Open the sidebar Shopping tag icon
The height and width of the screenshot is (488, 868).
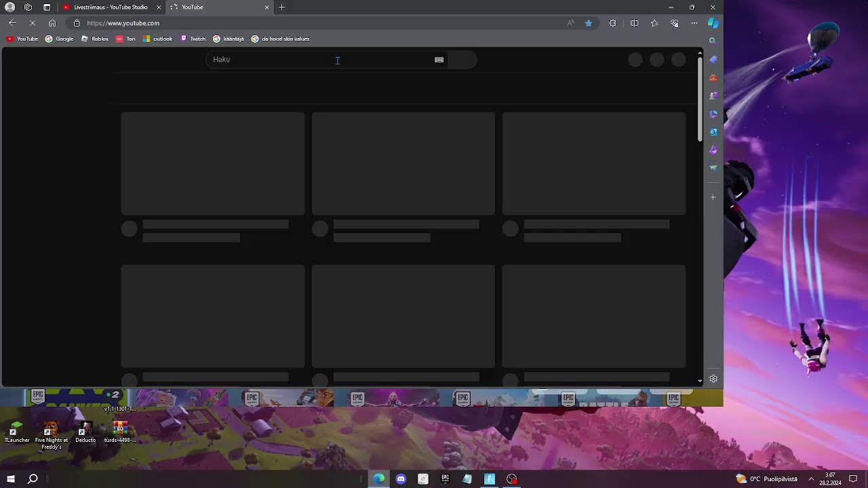(713, 60)
